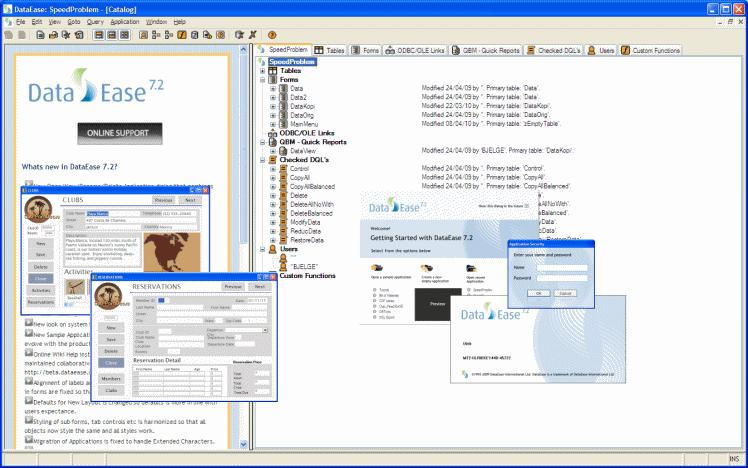This screenshot has height=468, width=748.
Task: Expand the DataKopi form node
Action: 273,106
